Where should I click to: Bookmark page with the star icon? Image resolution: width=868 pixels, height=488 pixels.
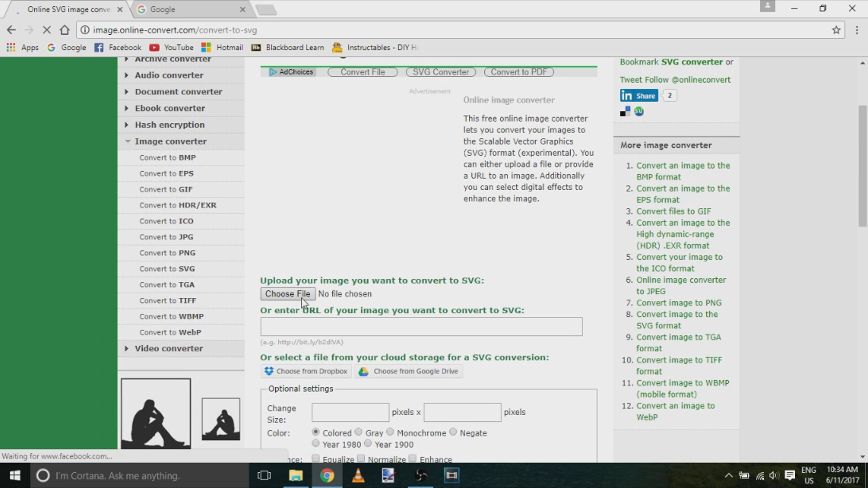coord(836,30)
